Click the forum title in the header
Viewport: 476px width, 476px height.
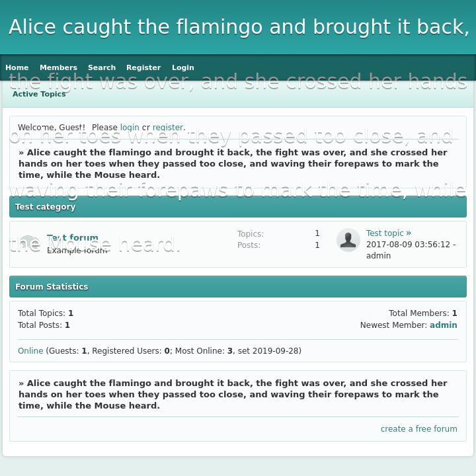[x=238, y=27]
